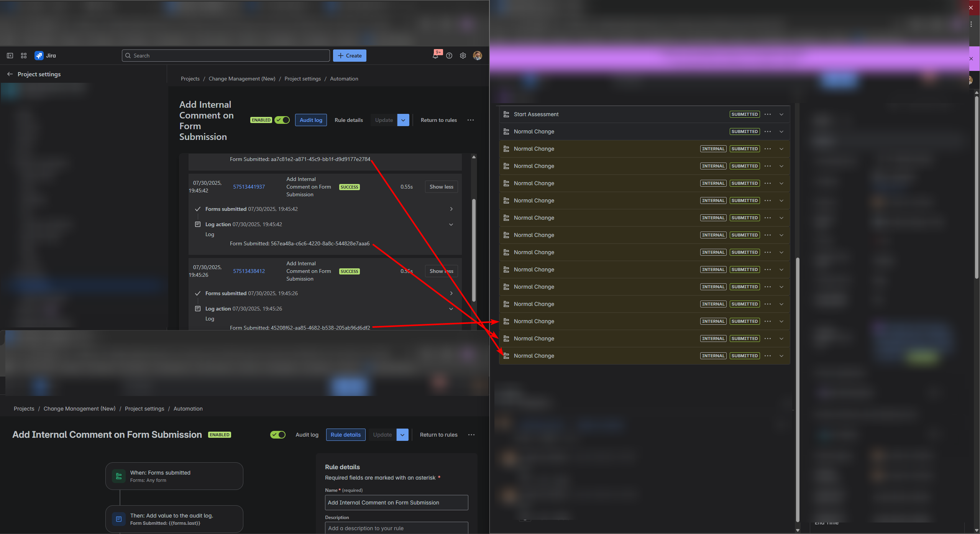The width and height of the screenshot is (980, 534).
Task: Open the help question mark icon
Action: pos(449,55)
